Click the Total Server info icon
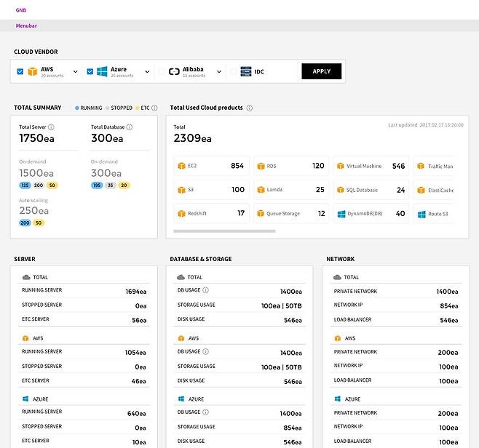The height and width of the screenshot is (448, 479). pos(51,127)
